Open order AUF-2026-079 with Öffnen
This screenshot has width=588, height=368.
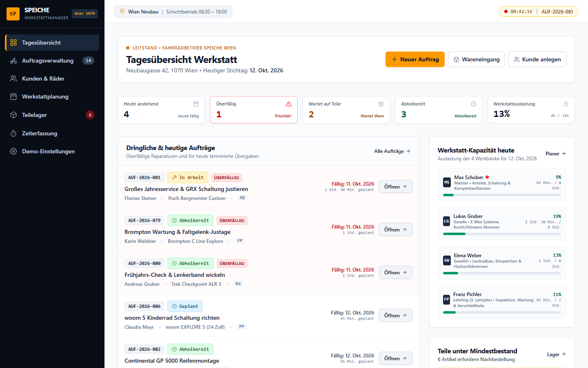[396, 229]
